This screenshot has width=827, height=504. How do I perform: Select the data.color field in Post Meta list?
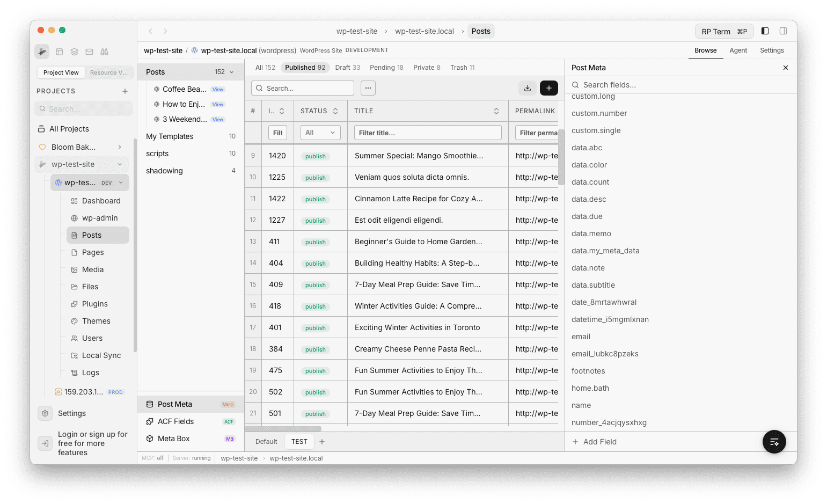(589, 165)
